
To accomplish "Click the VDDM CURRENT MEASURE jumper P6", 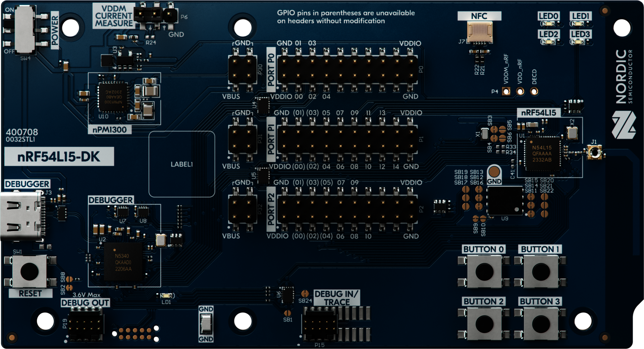I will pyautogui.click(x=156, y=15).
